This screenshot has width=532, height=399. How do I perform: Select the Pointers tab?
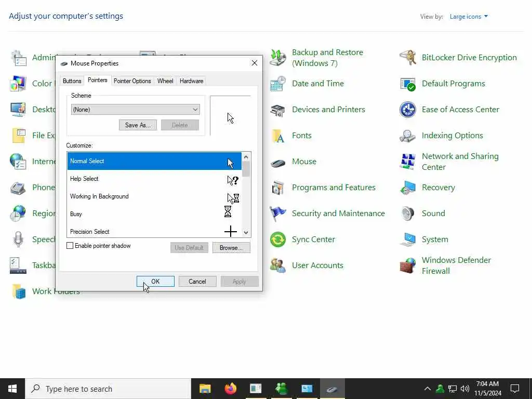[97, 80]
